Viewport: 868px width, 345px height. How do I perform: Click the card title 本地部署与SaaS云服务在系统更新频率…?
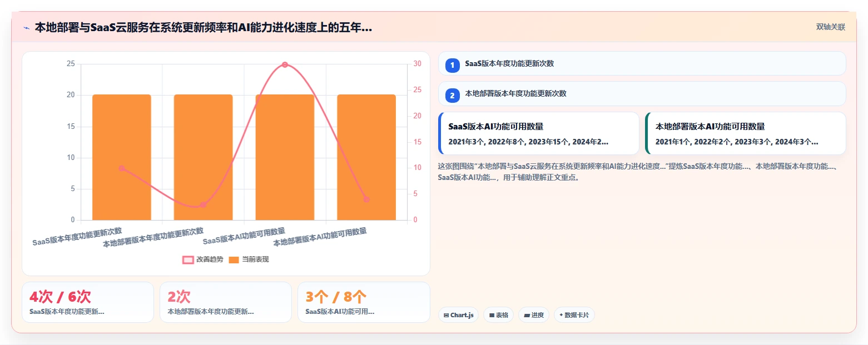click(x=204, y=28)
